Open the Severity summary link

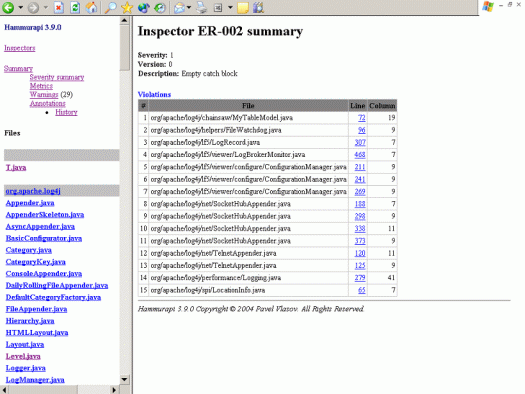click(57, 77)
